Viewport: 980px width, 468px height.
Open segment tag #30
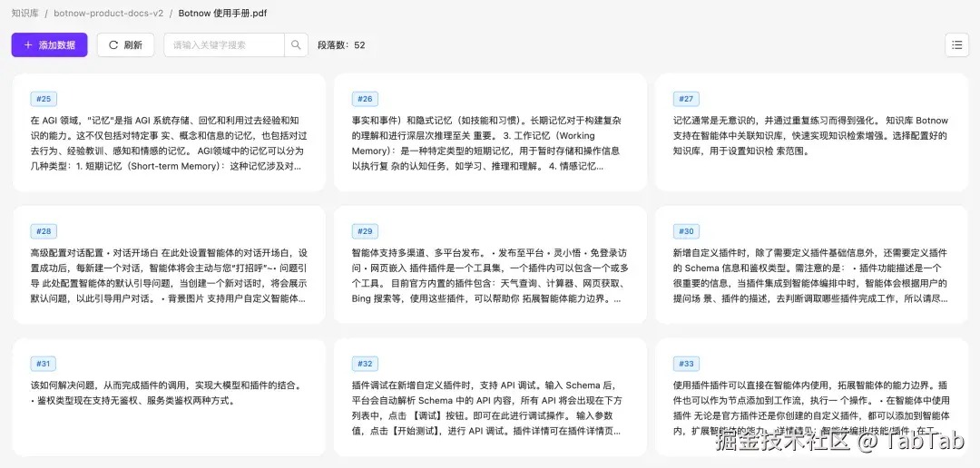[686, 231]
